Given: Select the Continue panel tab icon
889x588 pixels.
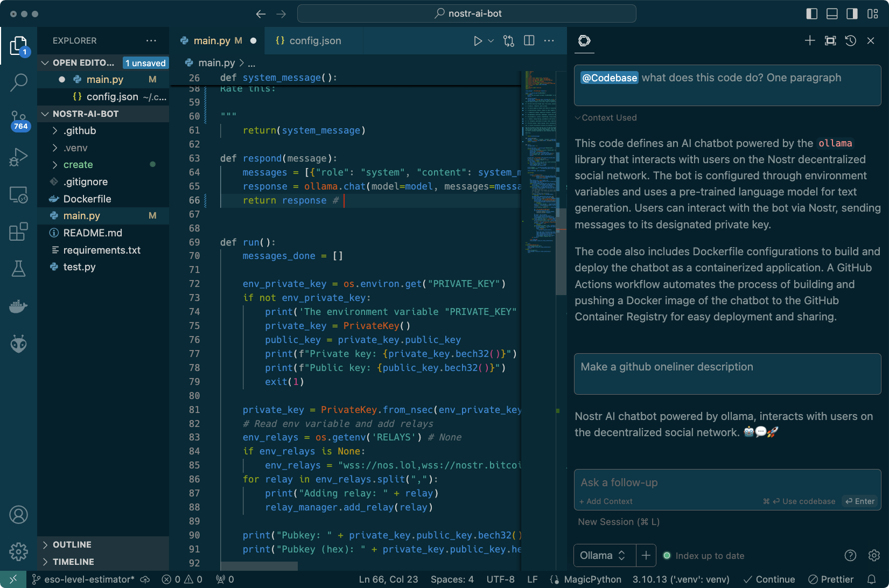Looking at the screenshot, I should tap(584, 41).
